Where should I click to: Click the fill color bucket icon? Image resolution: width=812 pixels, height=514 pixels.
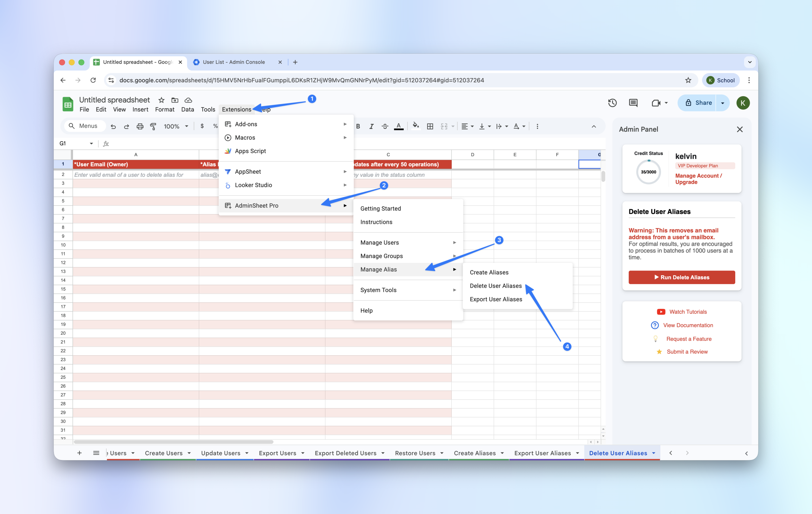tap(416, 126)
